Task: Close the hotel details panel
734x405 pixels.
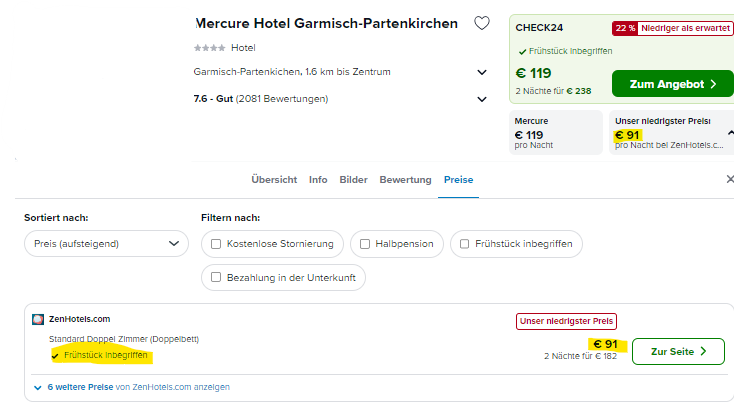Action: 730,179
